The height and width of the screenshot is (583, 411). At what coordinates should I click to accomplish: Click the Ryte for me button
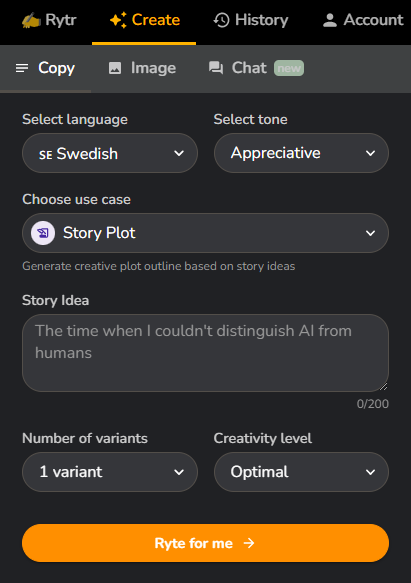click(205, 543)
